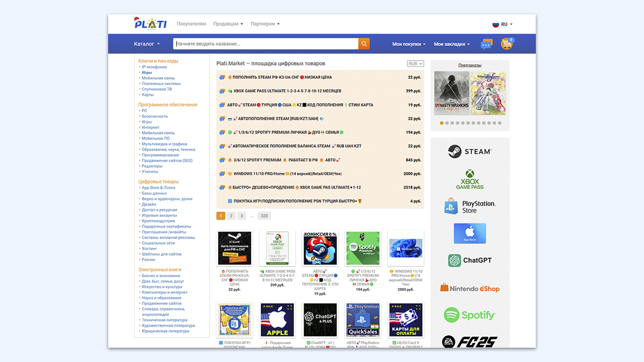Open the chat messages icon in header
This screenshot has width=644, height=362.
[487, 44]
